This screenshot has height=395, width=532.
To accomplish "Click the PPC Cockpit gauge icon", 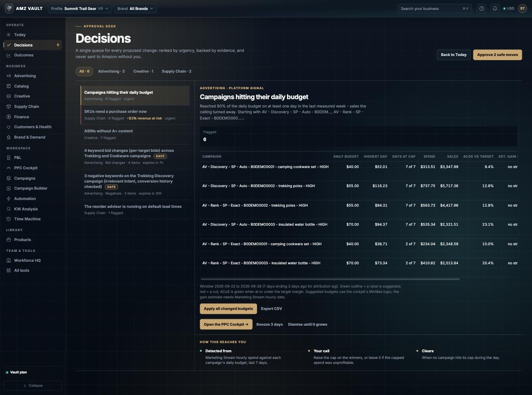I will pyautogui.click(x=9, y=168).
